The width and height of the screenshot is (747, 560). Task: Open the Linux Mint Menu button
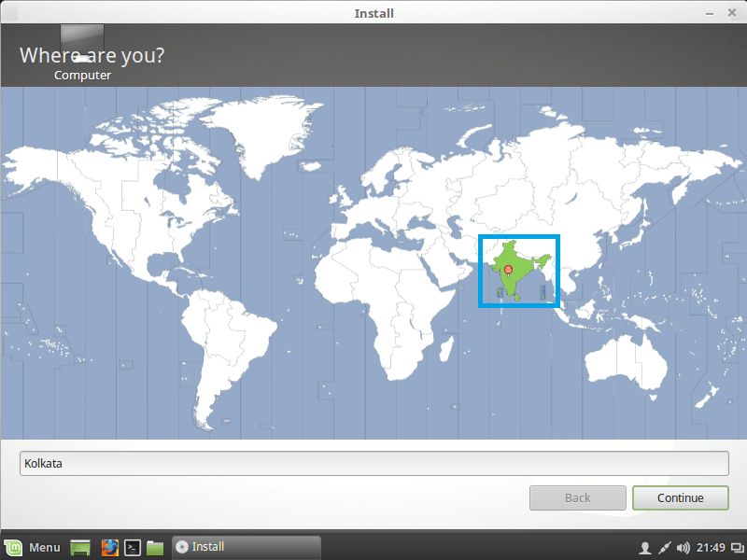(34, 548)
